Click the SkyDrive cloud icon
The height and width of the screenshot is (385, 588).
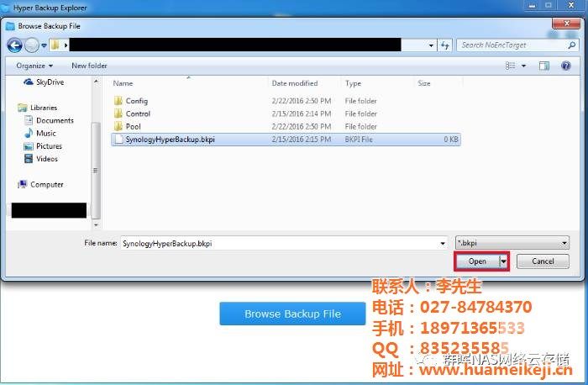point(28,82)
